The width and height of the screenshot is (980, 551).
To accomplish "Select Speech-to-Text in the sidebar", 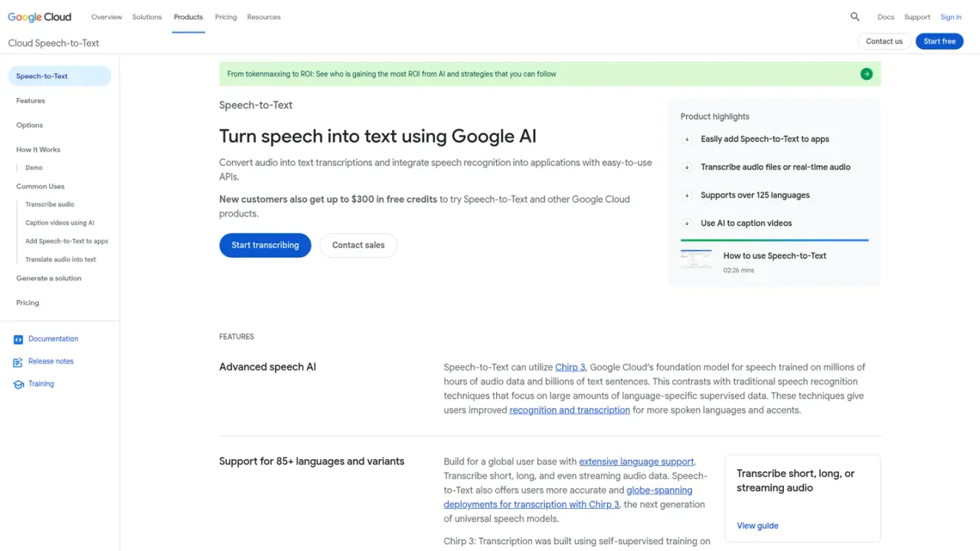I will click(60, 76).
